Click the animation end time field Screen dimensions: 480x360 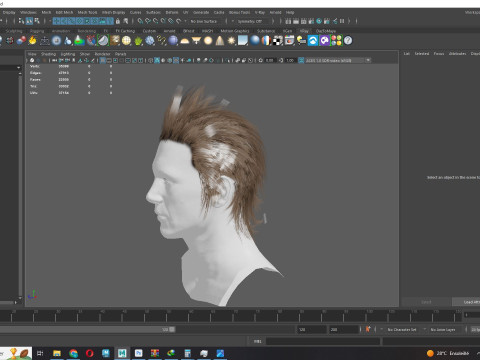pyautogui.click(x=343, y=330)
